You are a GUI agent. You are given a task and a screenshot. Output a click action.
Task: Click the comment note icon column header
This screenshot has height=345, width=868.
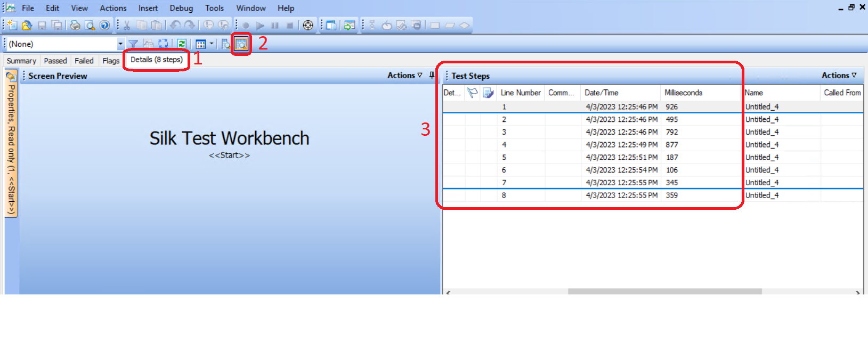(488, 93)
